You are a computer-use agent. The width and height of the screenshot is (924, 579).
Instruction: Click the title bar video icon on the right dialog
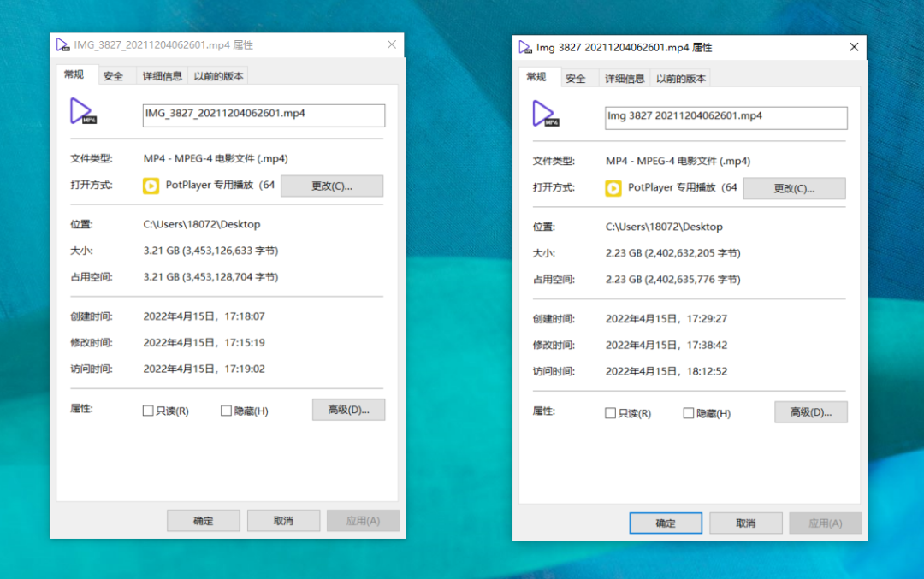tap(525, 47)
